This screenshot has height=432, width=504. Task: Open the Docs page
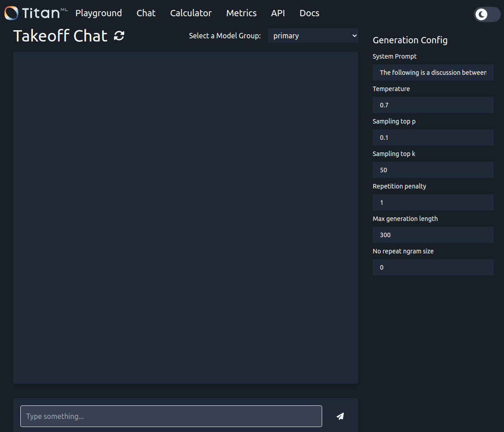pos(309,13)
